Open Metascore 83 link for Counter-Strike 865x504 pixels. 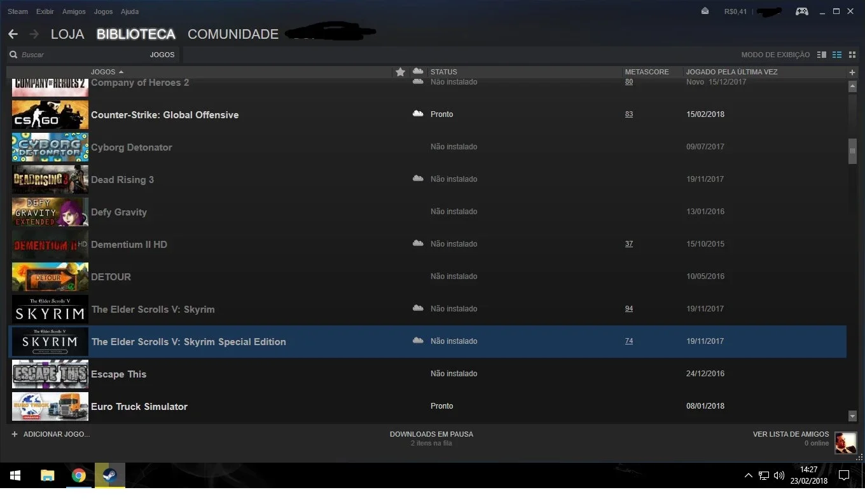click(629, 114)
